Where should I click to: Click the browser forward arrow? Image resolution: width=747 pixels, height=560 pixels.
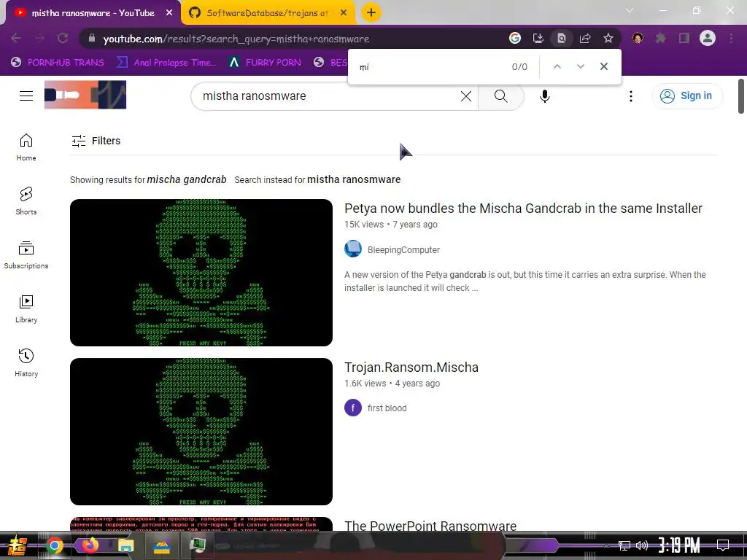[39, 39]
